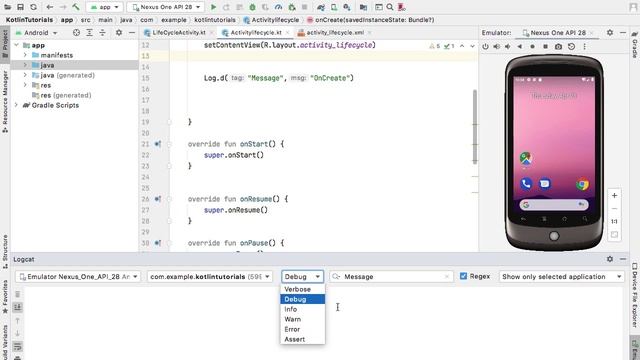Image resolution: width=640 pixels, height=360 pixels.
Task: Open the com.example.kotlintutorials process dropdown
Action: [210, 276]
